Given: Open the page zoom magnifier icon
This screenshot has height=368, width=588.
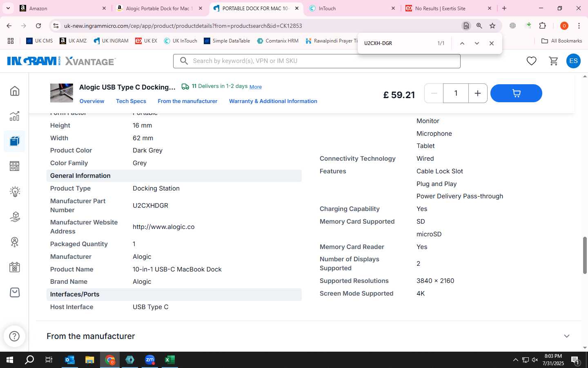Looking at the screenshot, I should [479, 26].
